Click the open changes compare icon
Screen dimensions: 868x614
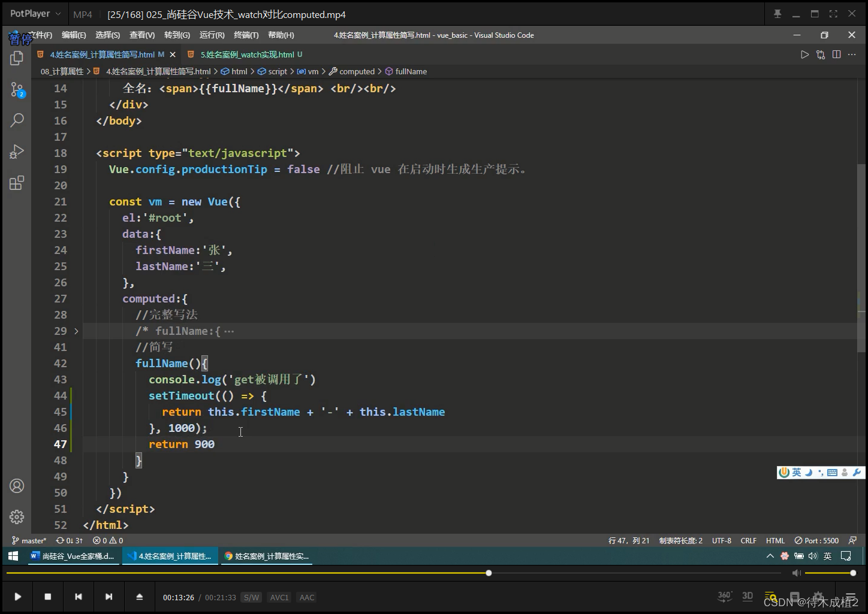821,55
